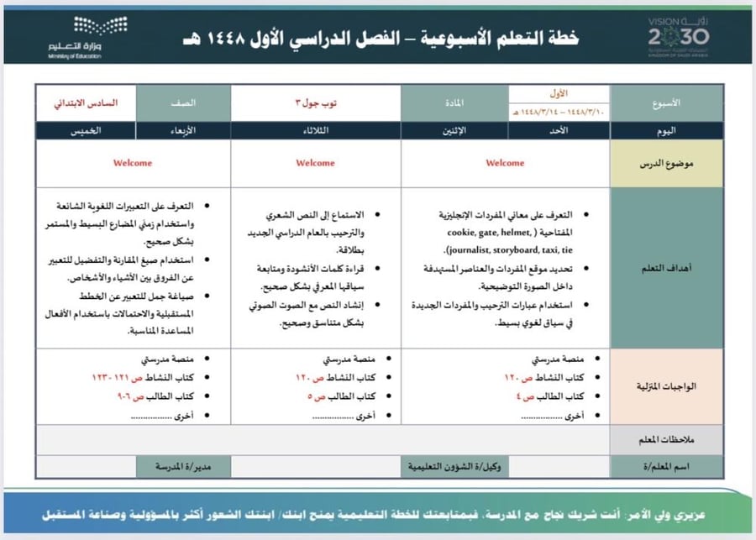Click the homework item "كتاب الطالب ص ٤"
The width and height of the screenshot is (756, 540).
549,396
